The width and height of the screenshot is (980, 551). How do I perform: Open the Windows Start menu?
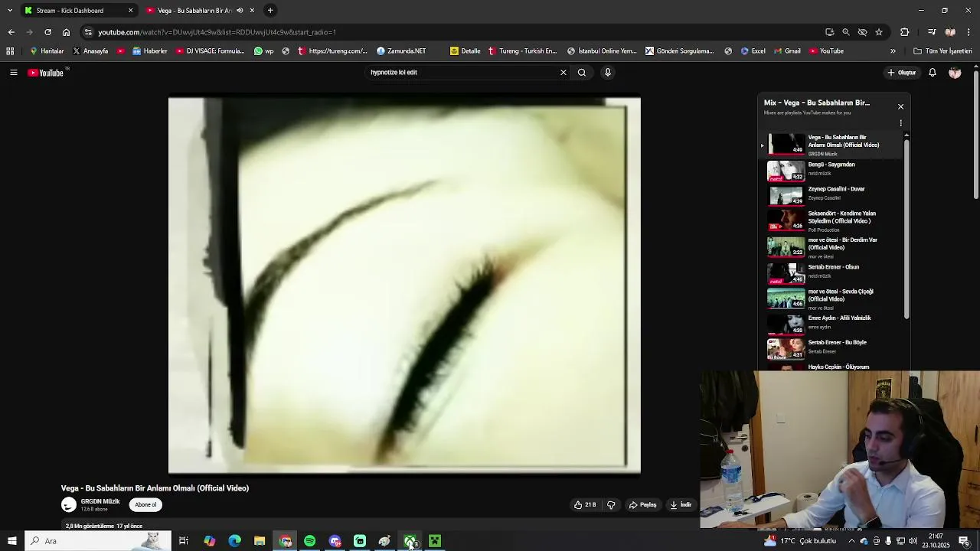pos(11,541)
